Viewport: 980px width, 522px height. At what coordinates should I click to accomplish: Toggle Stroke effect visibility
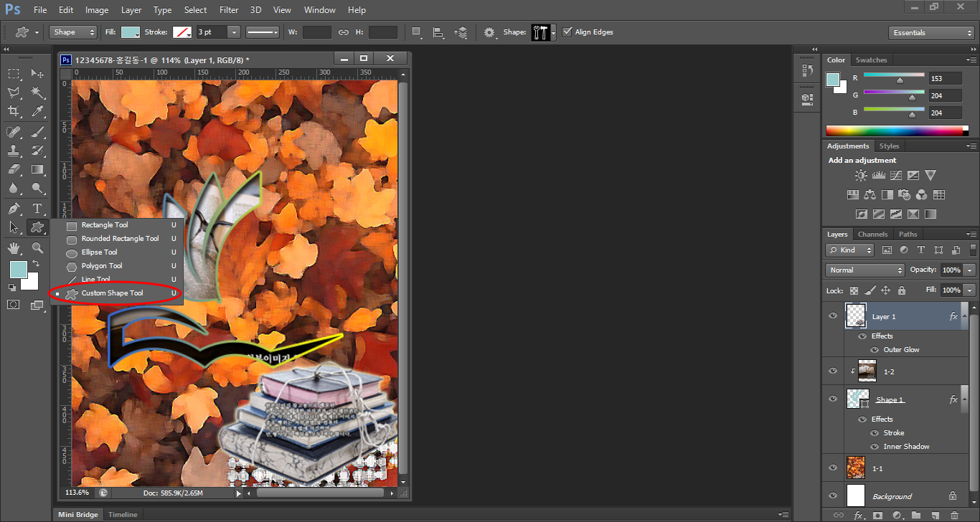point(875,433)
